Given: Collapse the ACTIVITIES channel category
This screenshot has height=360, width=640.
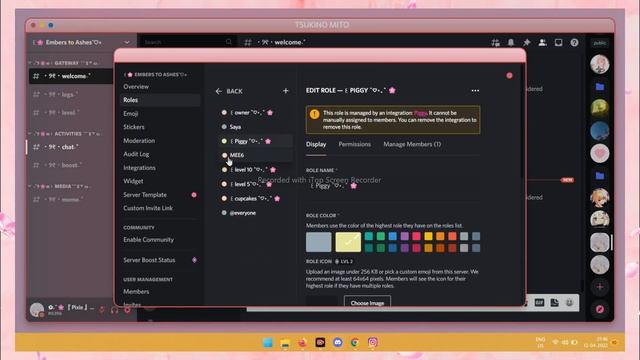Looking at the screenshot, I should point(64,134).
